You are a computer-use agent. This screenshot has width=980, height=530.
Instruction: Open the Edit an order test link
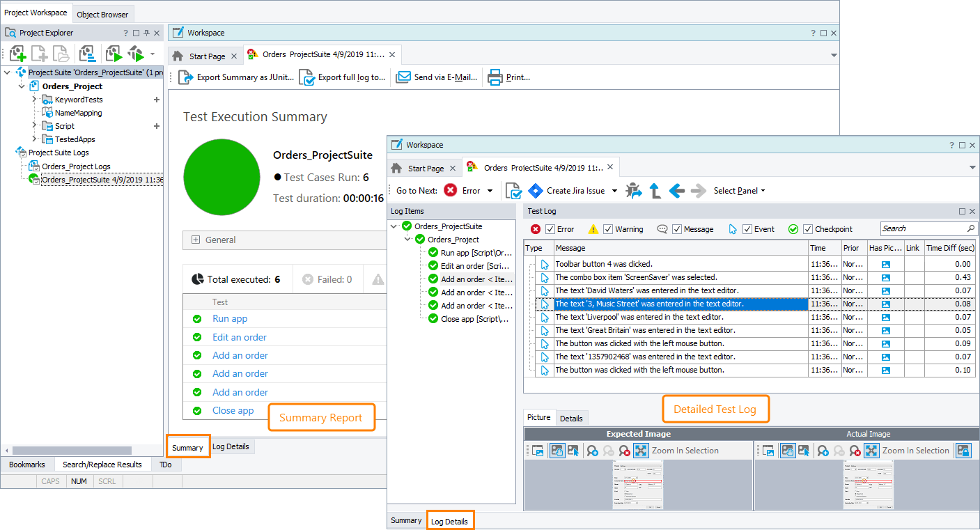coord(240,337)
